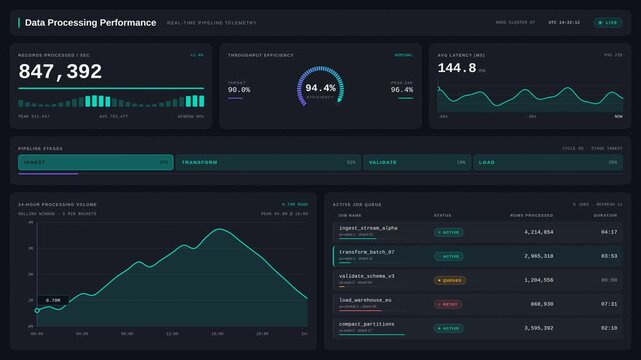
Task: Open the transform_batch_07 job row
Action: pyautogui.click(x=477, y=256)
